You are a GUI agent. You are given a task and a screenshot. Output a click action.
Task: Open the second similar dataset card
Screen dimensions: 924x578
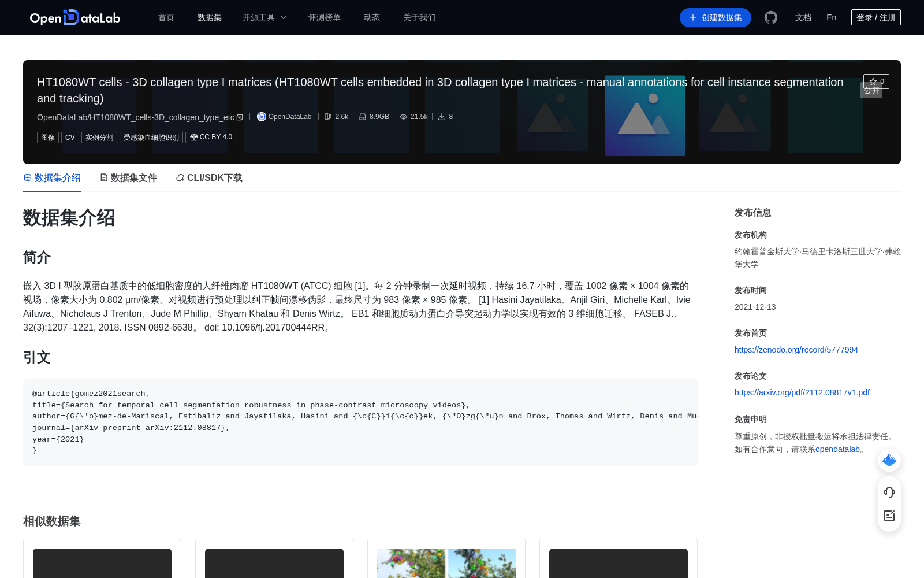274,558
